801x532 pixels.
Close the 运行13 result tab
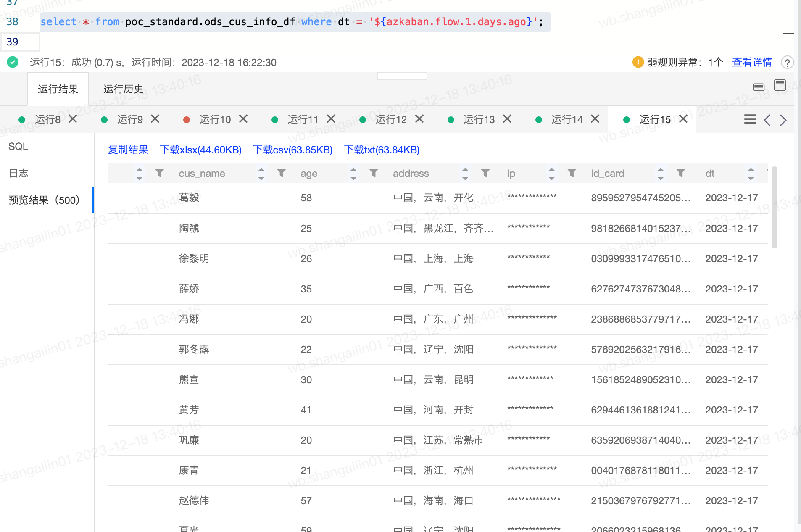point(507,119)
